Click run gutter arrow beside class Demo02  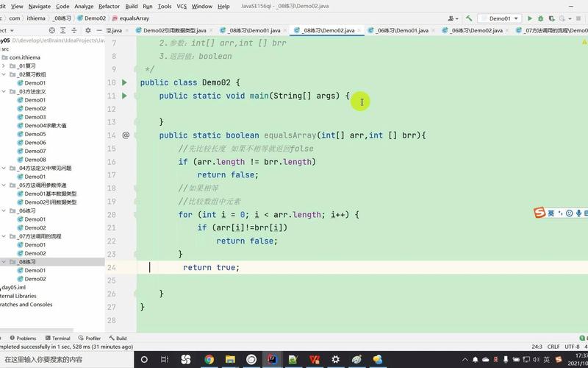(x=124, y=82)
